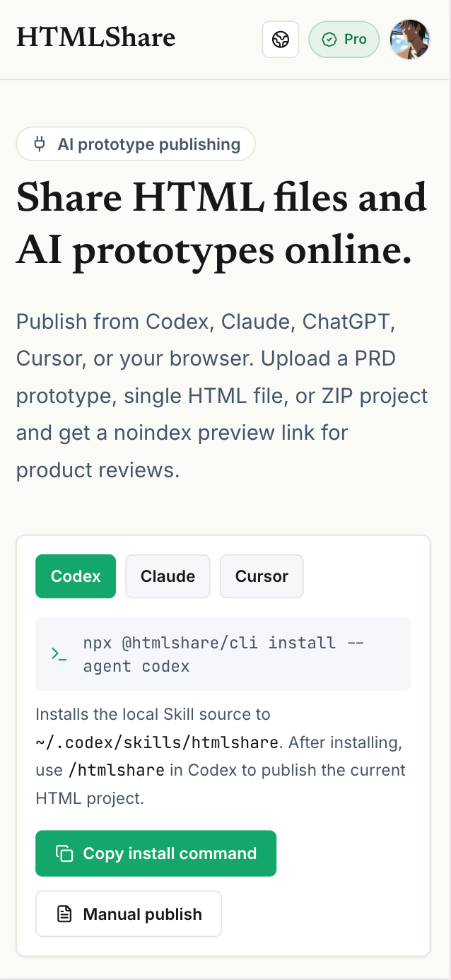Viewport: 451px width, 980px height.
Task: Click the document icon in Manual publish
Action: [x=64, y=914]
